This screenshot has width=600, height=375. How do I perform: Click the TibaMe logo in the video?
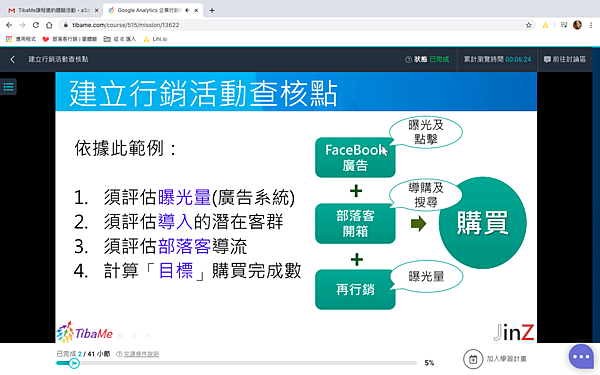(x=85, y=332)
